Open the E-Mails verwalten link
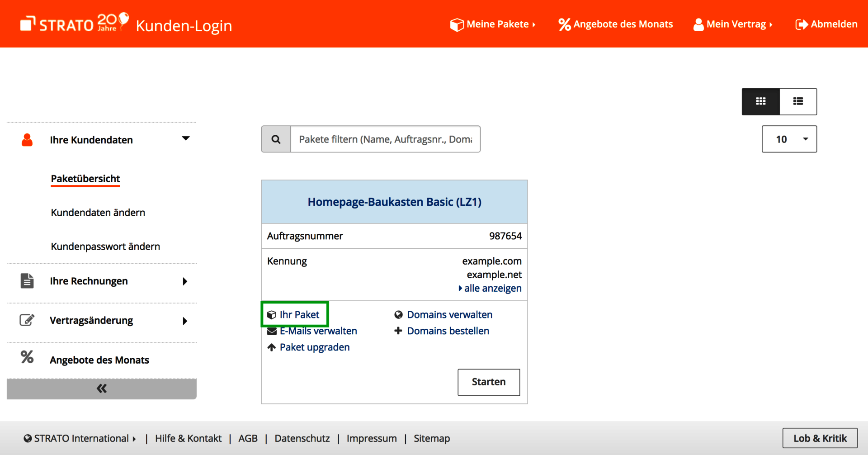868x455 pixels. (318, 331)
